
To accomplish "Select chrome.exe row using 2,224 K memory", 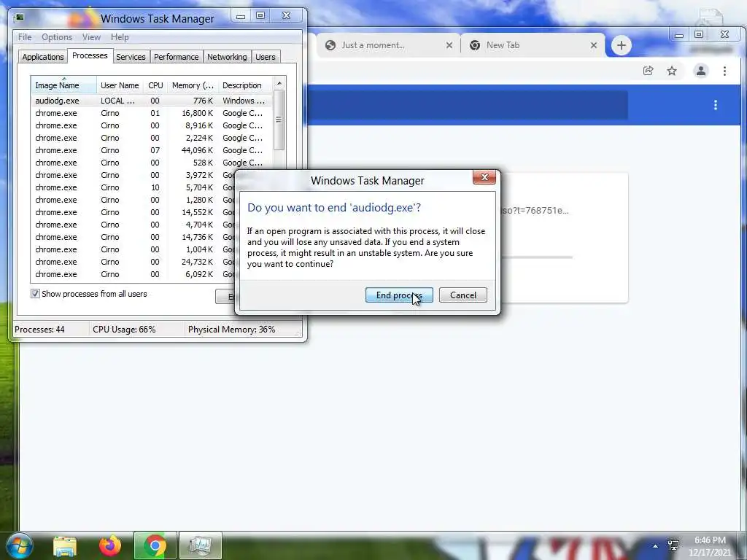I will pyautogui.click(x=152, y=138).
